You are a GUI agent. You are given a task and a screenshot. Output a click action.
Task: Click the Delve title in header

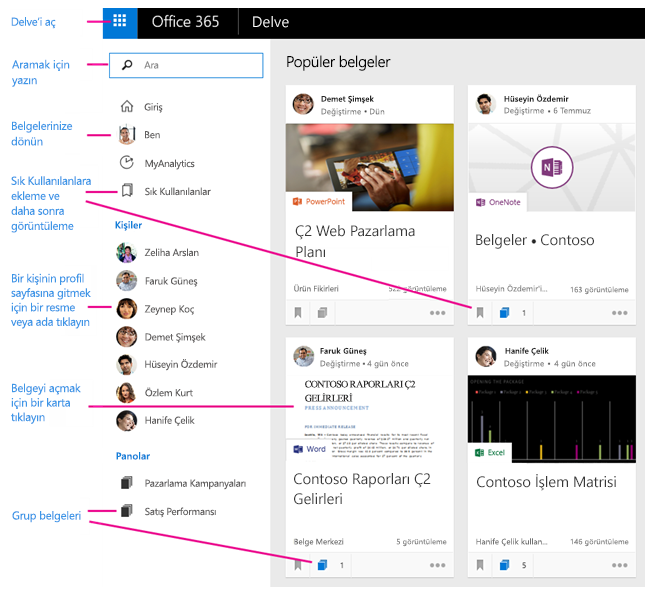coord(270,22)
